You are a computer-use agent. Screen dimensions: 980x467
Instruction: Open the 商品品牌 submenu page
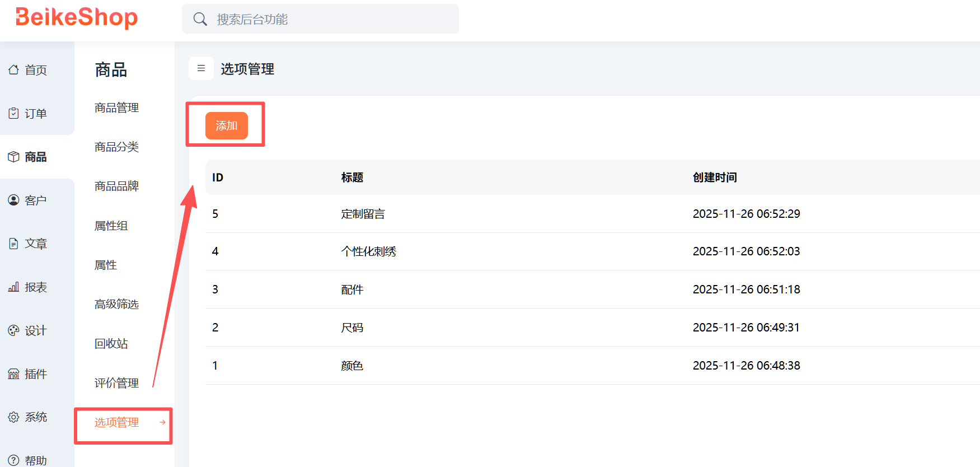tap(116, 186)
